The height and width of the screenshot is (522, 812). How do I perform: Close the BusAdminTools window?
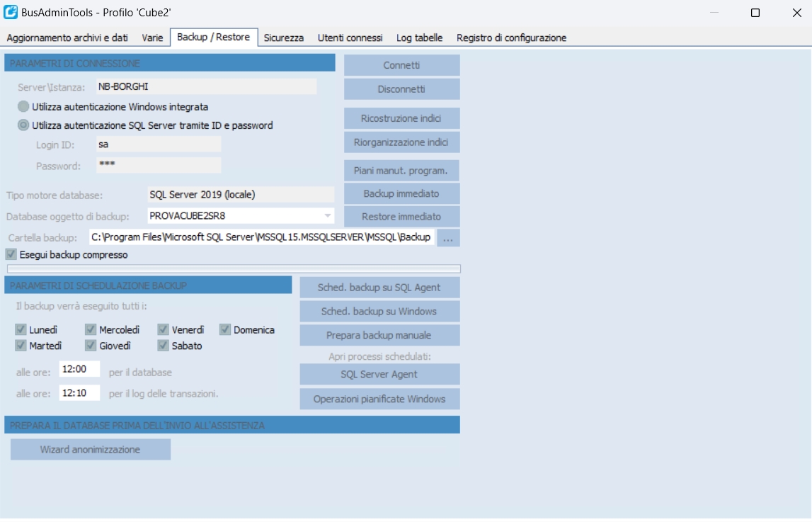[x=797, y=13]
